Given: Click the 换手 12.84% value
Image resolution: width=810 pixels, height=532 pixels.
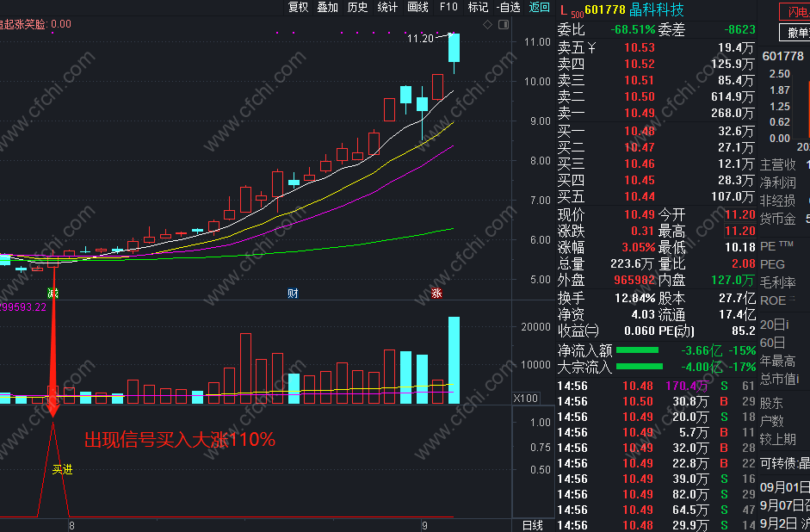Looking at the screenshot, I should point(635,299).
